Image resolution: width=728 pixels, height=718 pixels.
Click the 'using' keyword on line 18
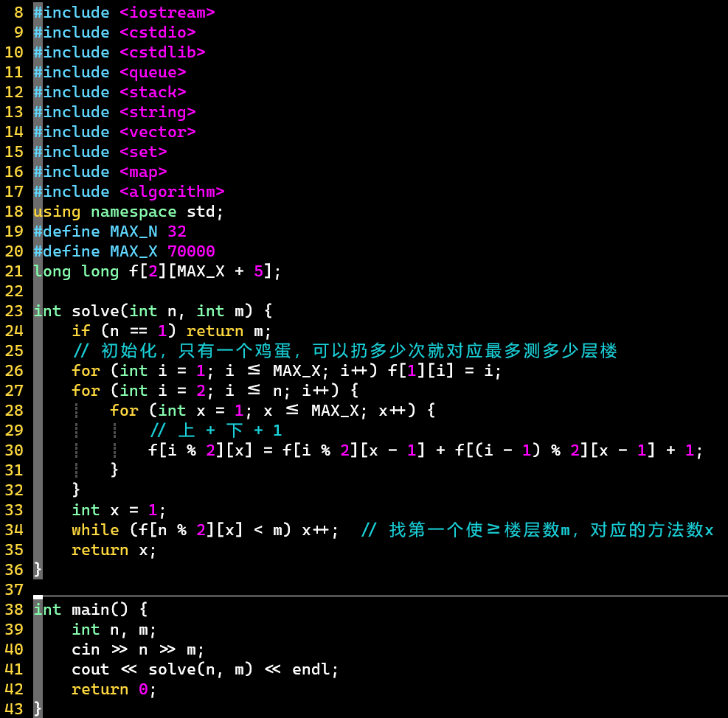57,212
